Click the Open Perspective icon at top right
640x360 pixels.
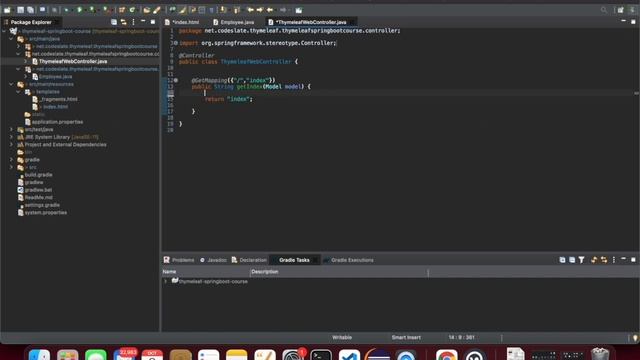coord(620,10)
